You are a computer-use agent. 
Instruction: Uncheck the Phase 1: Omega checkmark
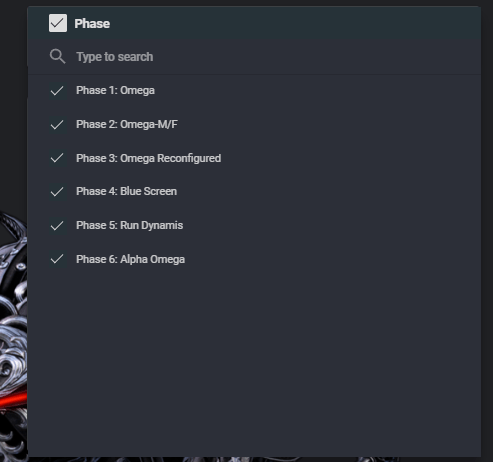[x=57, y=91]
